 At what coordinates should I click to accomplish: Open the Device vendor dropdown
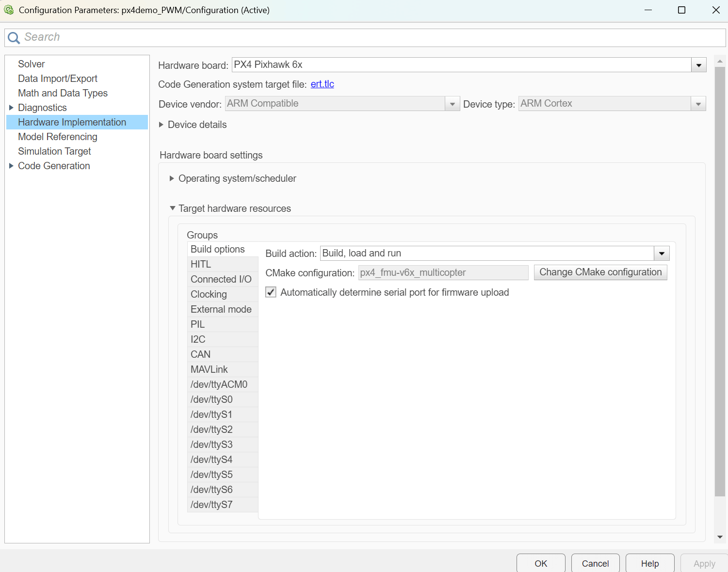(452, 103)
